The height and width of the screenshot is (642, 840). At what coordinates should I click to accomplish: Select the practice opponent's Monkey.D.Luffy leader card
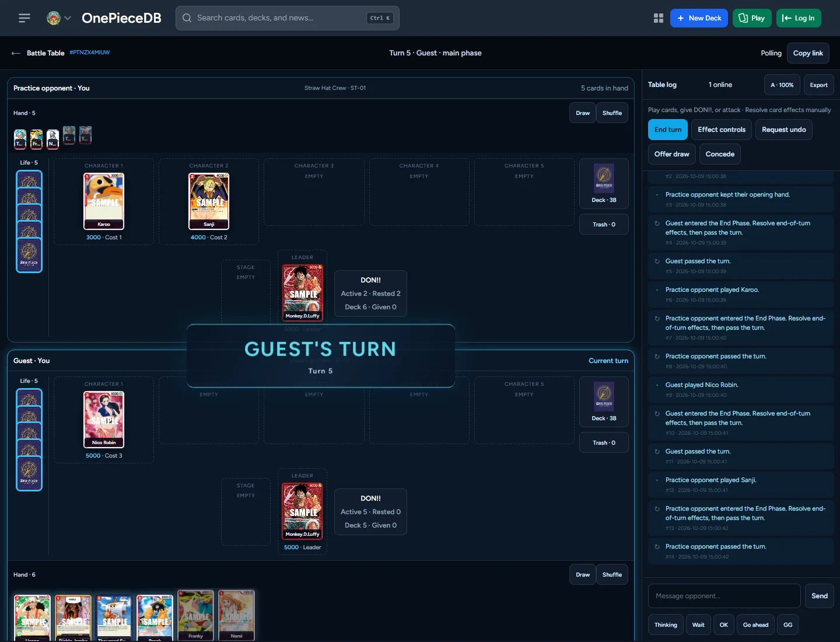(x=302, y=292)
